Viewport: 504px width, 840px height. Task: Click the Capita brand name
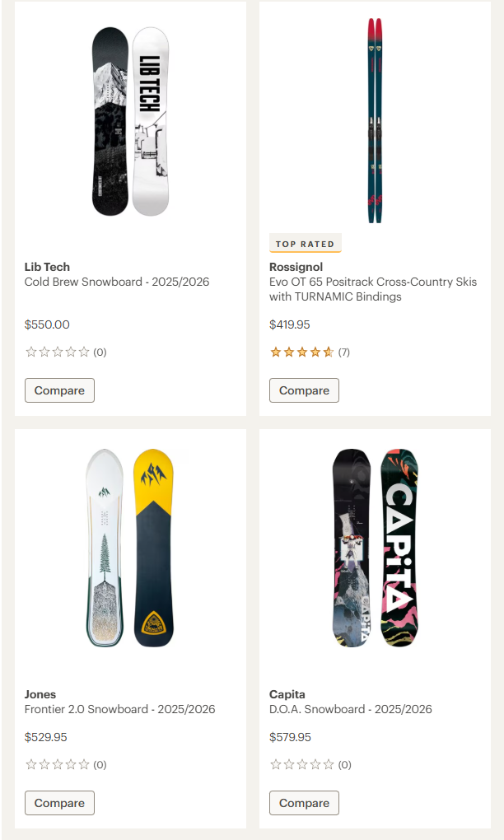287,694
